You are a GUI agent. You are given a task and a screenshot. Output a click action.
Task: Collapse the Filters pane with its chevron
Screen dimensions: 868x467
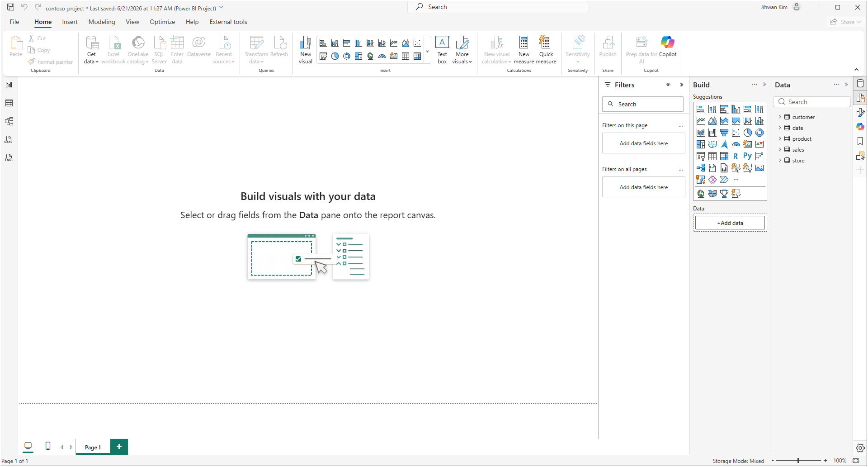682,85
